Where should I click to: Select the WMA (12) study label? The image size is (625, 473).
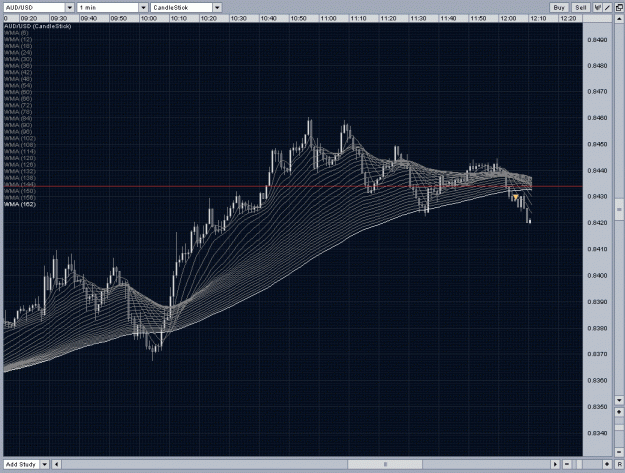click(x=18, y=39)
